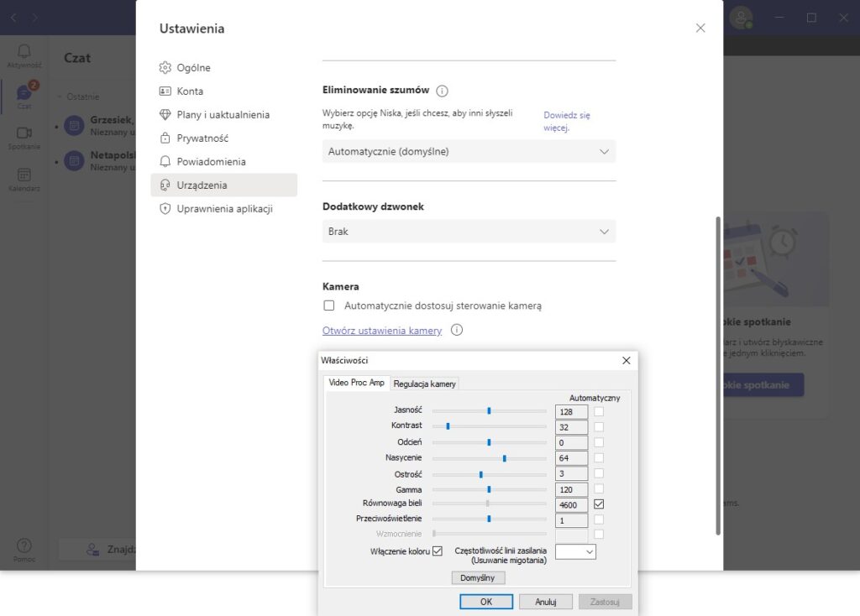
Task: Open the Spotkanie camera icon in sidebar
Action: click(24, 133)
